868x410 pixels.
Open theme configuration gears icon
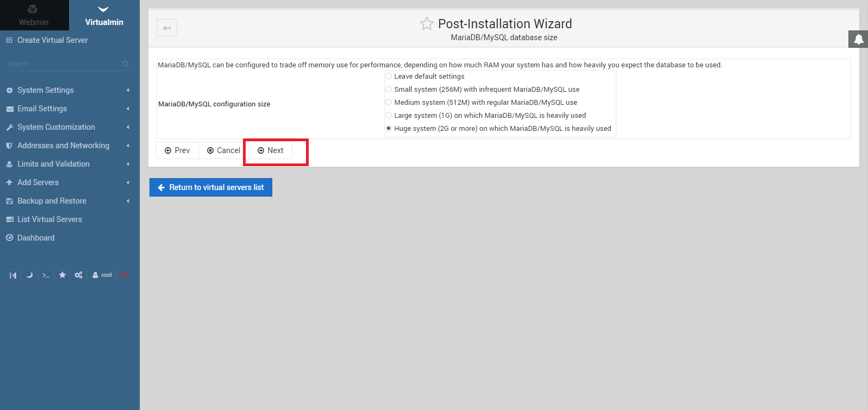click(x=79, y=275)
